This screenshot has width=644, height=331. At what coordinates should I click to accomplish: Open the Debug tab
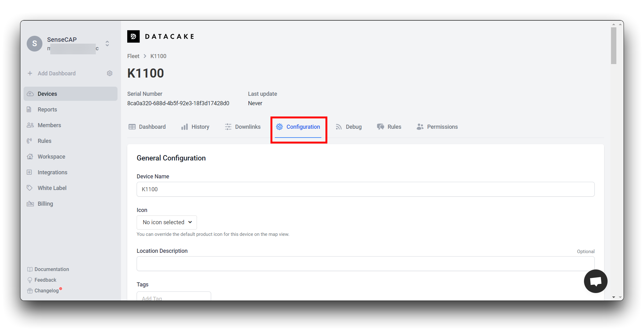349,127
